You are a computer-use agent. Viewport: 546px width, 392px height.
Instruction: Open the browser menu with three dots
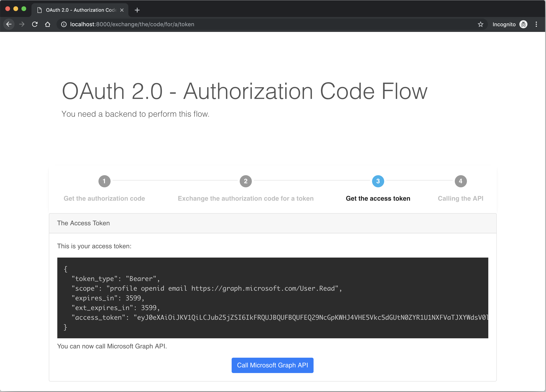tap(536, 24)
